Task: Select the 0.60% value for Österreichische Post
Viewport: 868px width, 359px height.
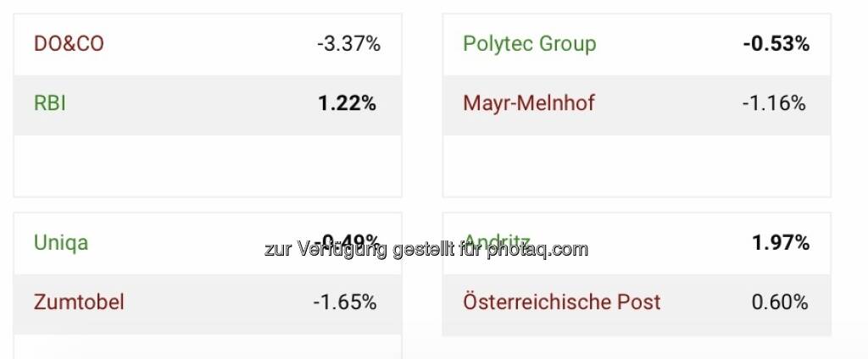Action: click(x=780, y=302)
